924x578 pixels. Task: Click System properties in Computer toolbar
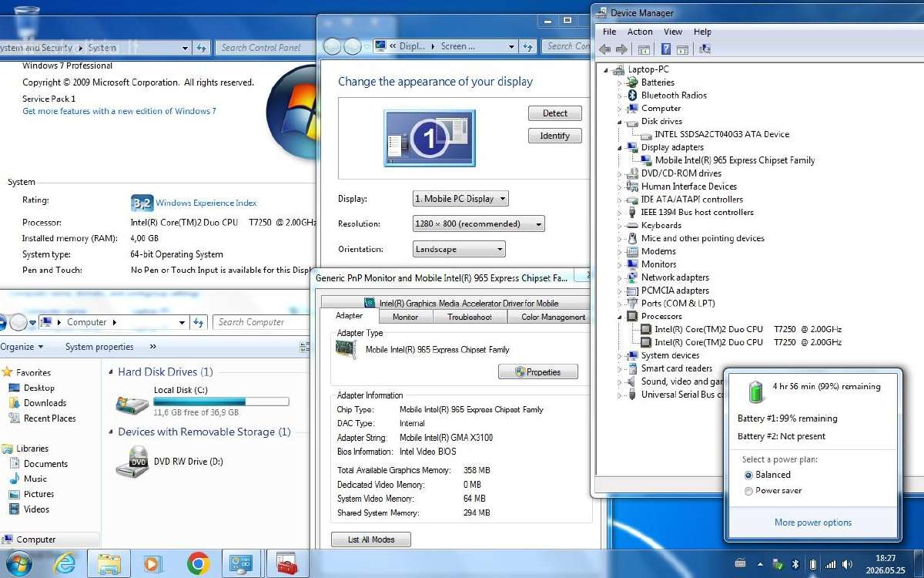point(99,347)
